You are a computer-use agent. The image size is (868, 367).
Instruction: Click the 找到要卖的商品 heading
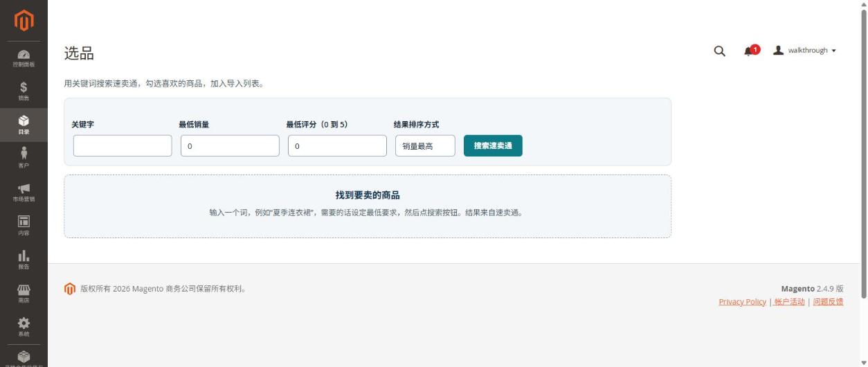pos(368,195)
